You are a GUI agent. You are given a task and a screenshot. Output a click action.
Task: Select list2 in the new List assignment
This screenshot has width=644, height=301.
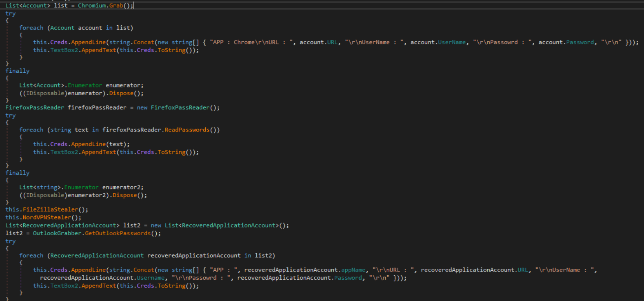point(131,225)
